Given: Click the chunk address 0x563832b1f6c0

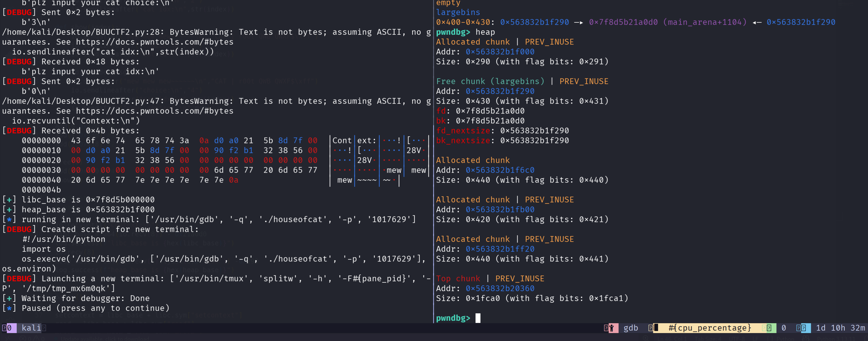Looking at the screenshot, I should [500, 170].
